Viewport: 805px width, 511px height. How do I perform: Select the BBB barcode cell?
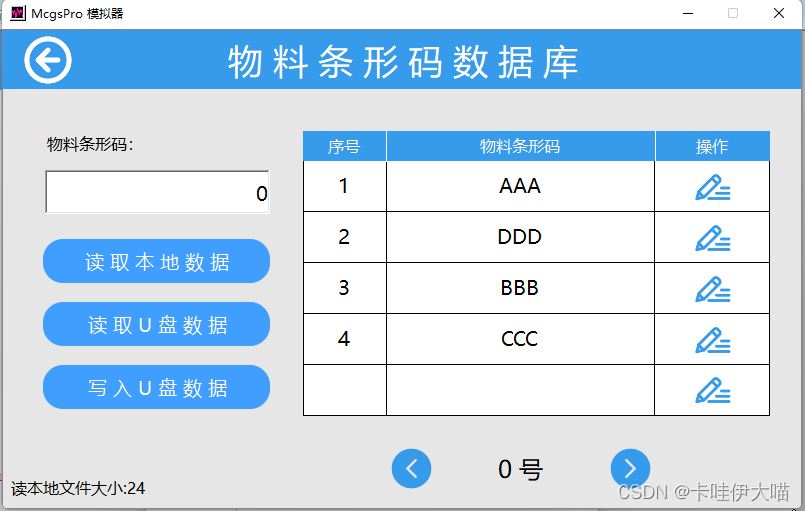point(520,289)
